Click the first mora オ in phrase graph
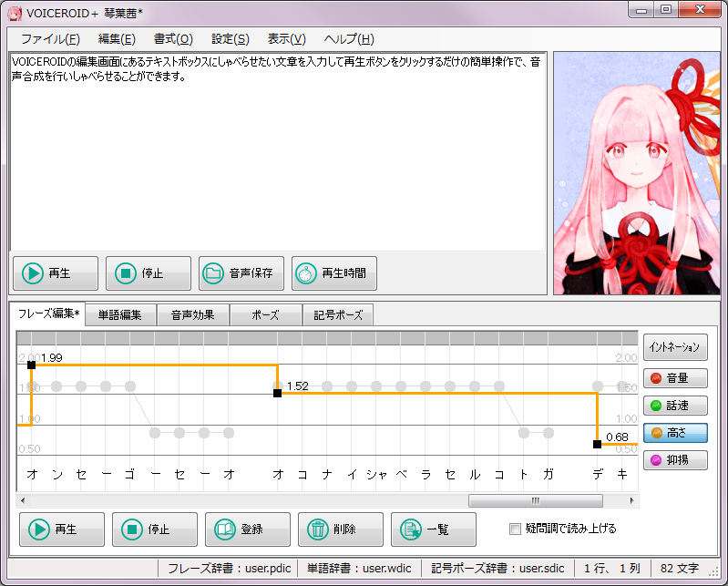The width and height of the screenshot is (728, 586). [32, 474]
